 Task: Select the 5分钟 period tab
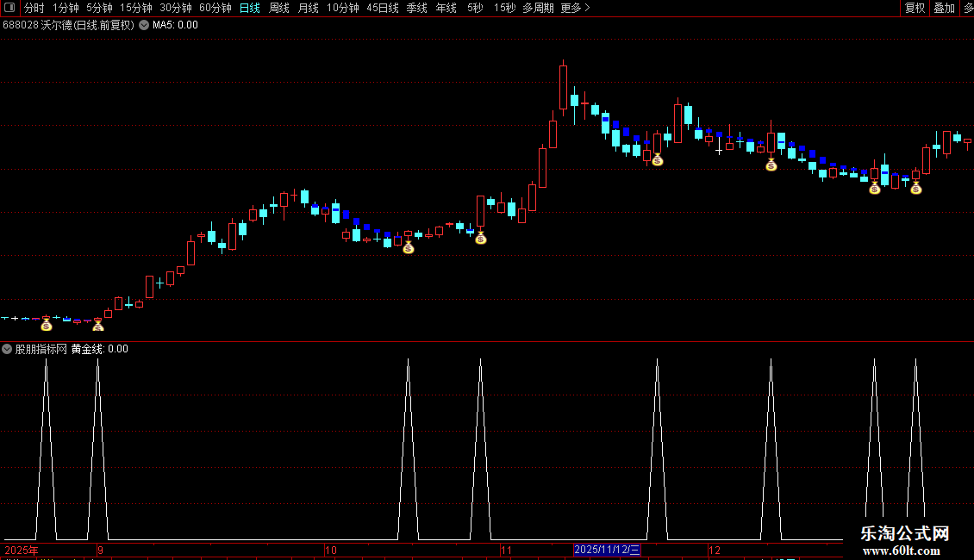coord(99,8)
